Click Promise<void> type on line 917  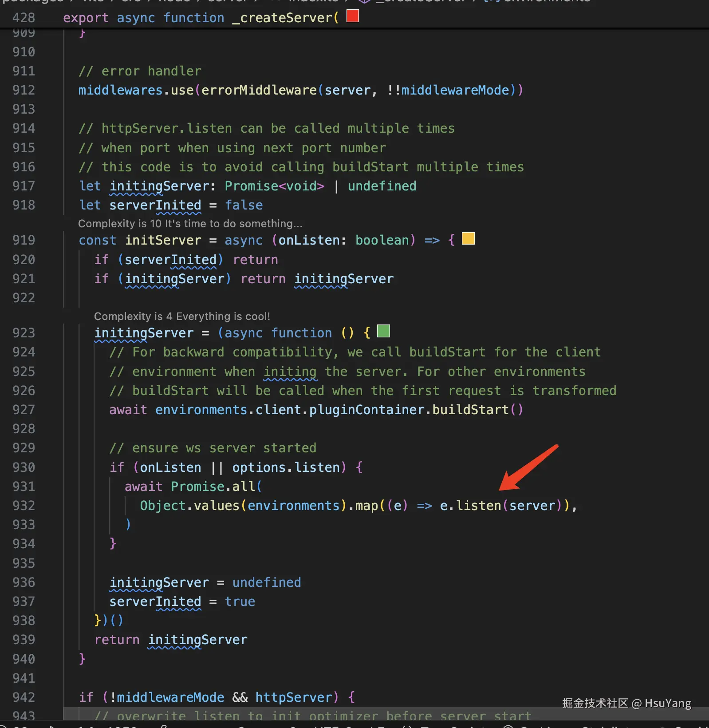[274, 186]
